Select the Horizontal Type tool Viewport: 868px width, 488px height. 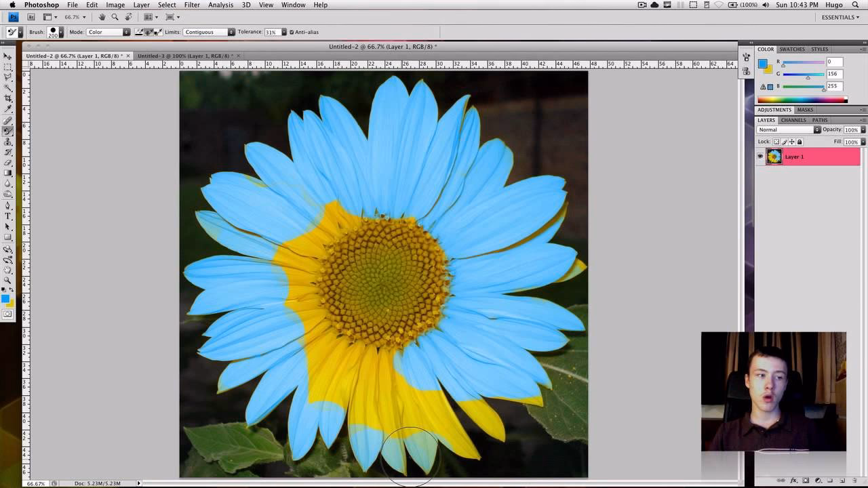(x=9, y=216)
